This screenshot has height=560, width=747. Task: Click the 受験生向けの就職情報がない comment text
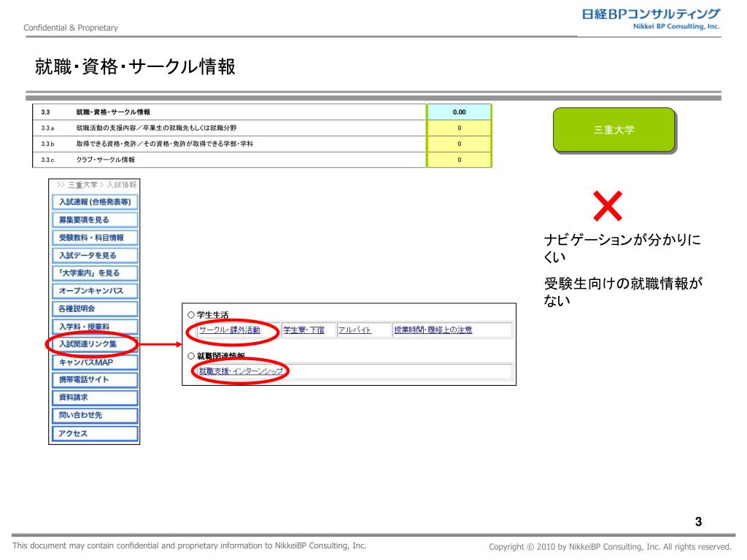coord(623,292)
